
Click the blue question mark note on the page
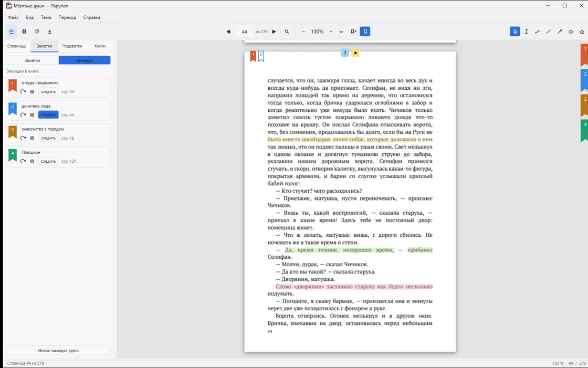344,53
